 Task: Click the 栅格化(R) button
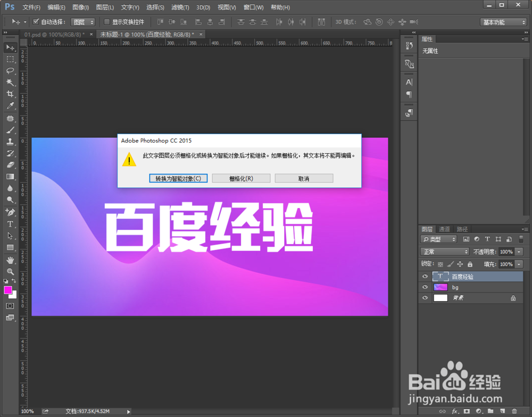[241, 179]
